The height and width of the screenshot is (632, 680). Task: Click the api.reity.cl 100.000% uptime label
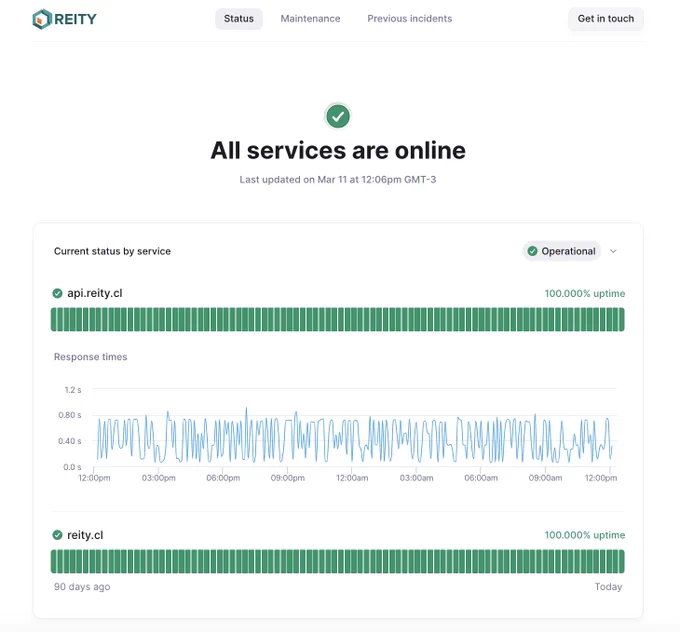[585, 294]
